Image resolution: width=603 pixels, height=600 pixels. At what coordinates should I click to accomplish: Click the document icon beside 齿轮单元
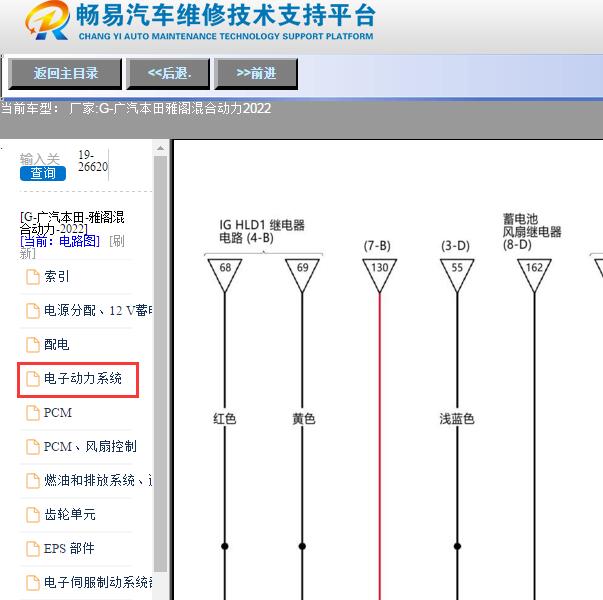point(33,515)
